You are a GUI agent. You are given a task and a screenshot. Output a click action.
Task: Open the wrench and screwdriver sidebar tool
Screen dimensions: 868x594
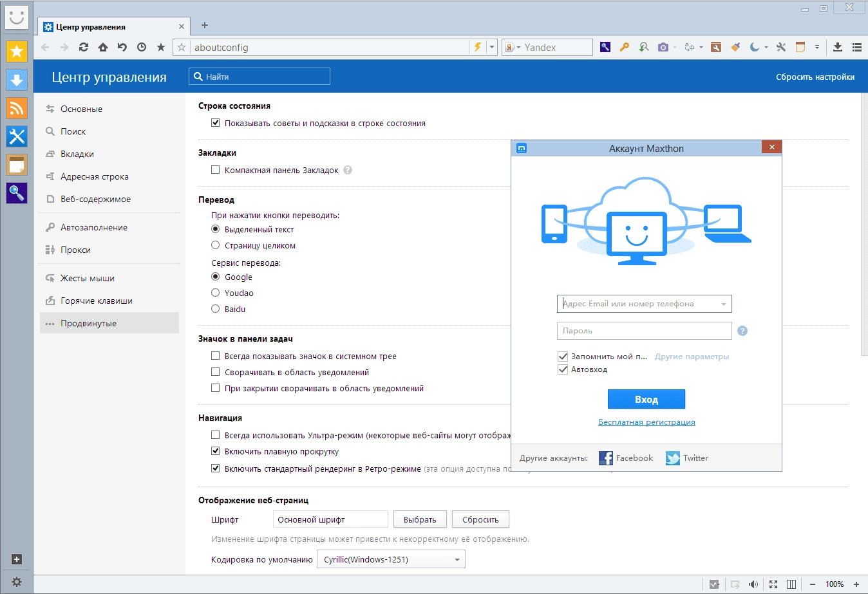[17, 136]
